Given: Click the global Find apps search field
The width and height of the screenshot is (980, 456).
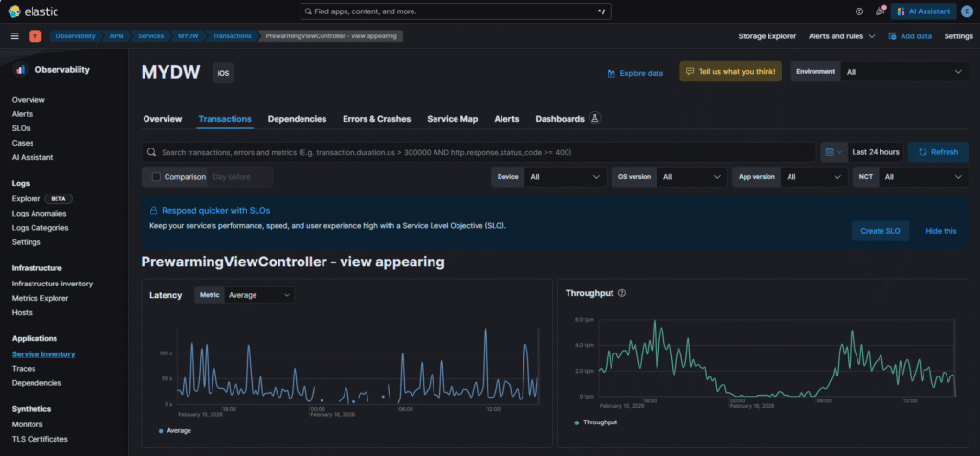Looking at the screenshot, I should (x=456, y=11).
